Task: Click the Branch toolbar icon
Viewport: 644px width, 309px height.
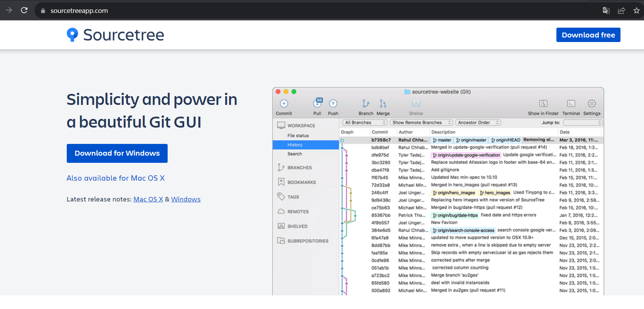Action: [366, 103]
